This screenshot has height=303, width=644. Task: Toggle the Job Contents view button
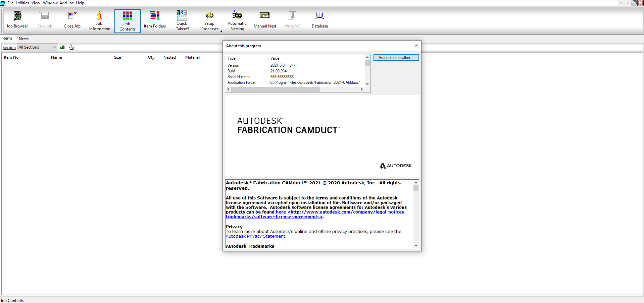[127, 21]
